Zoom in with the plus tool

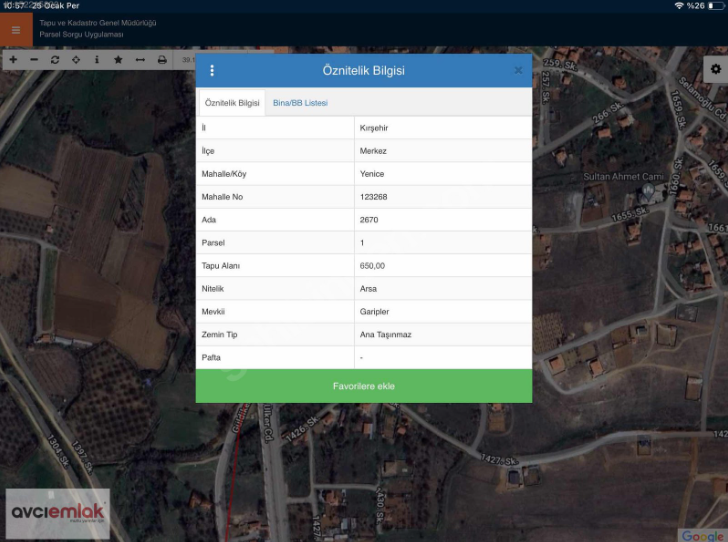(13, 60)
